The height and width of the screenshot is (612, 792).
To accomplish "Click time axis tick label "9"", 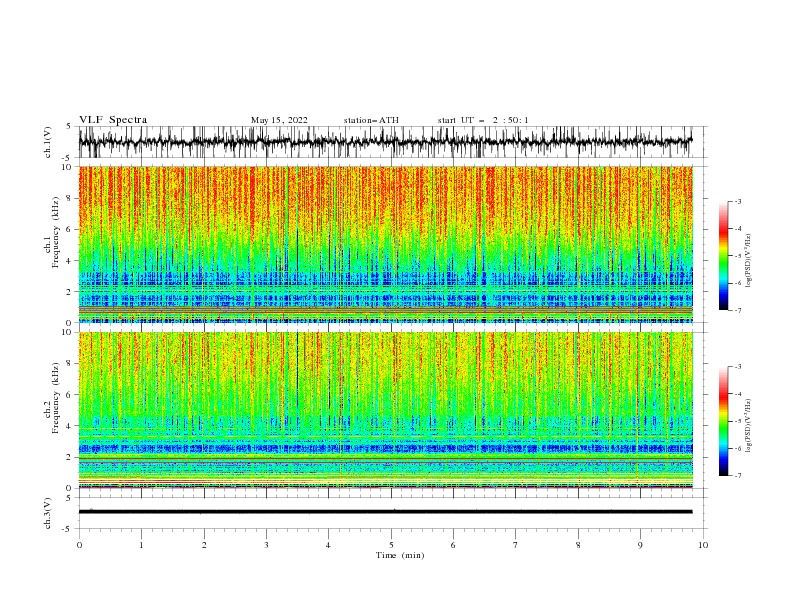I will tap(640, 545).
